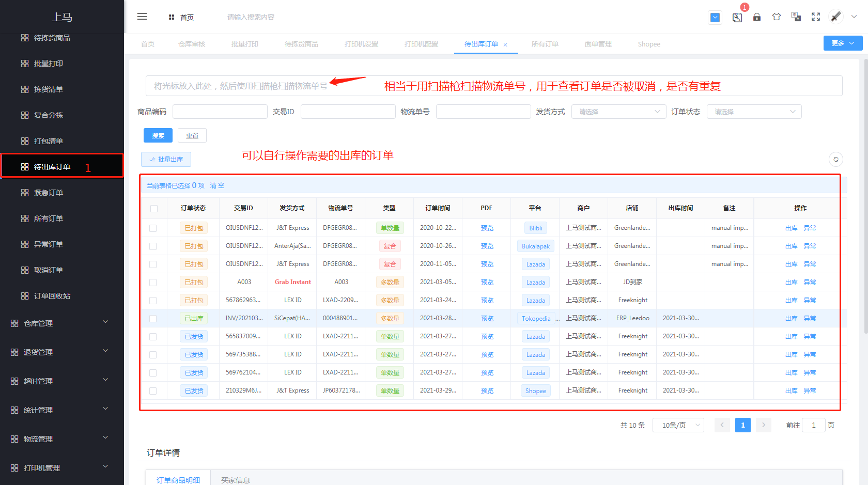Screen dimensions: 868x485
Task: Expand 超时管理 sidebar group
Action: click(x=62, y=381)
